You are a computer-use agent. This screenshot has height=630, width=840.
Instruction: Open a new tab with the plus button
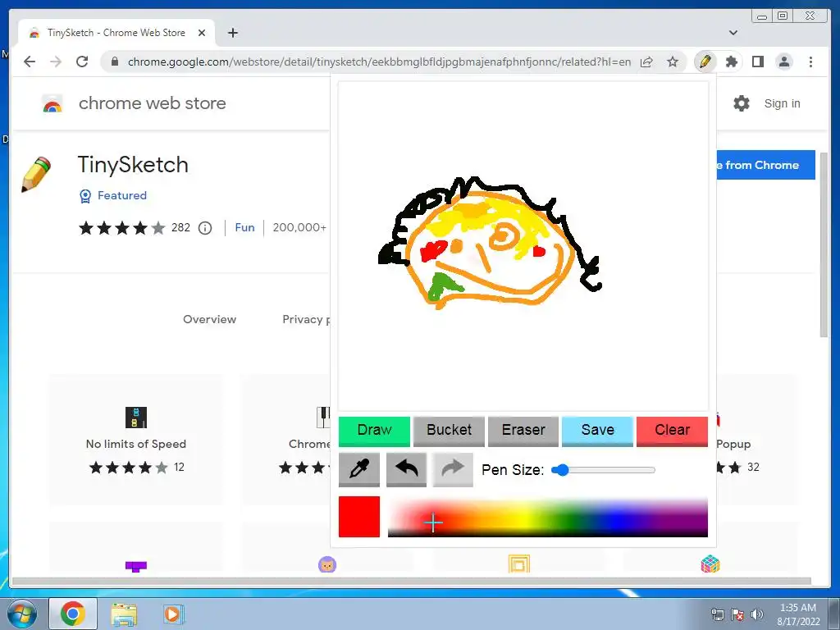232,33
